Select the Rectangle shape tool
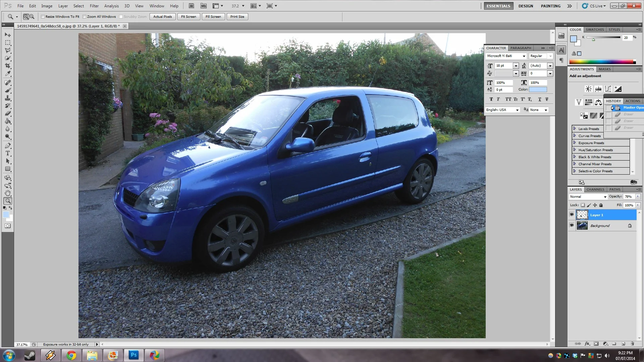Image resolution: width=644 pixels, height=362 pixels. 8,169
